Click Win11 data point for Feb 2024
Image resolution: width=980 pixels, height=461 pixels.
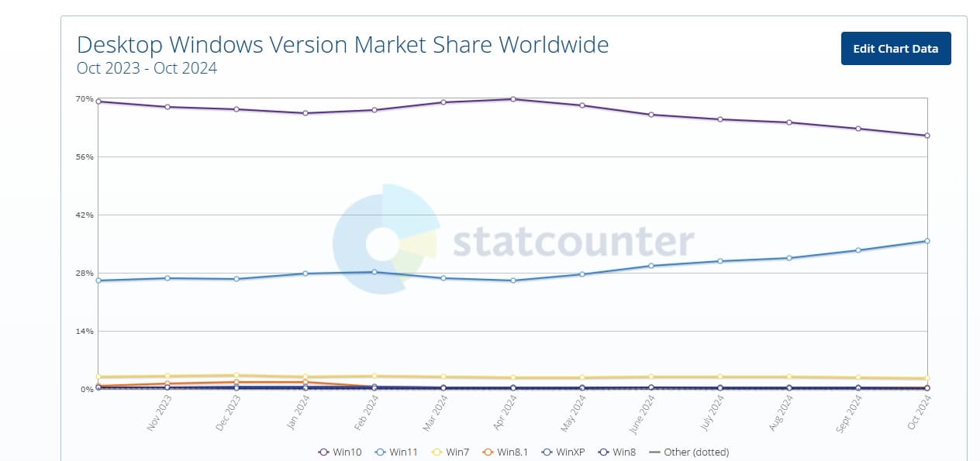click(x=374, y=272)
